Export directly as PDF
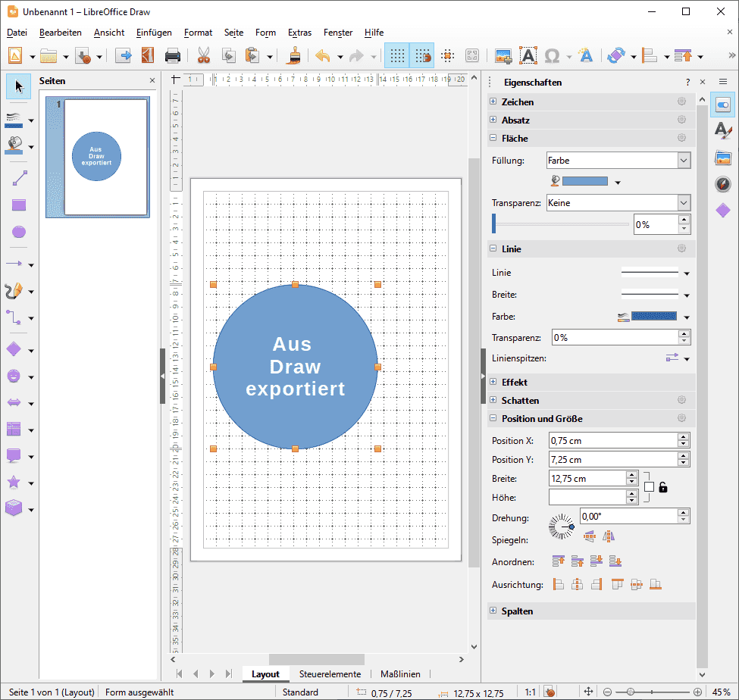The width and height of the screenshot is (739, 700). (148, 56)
